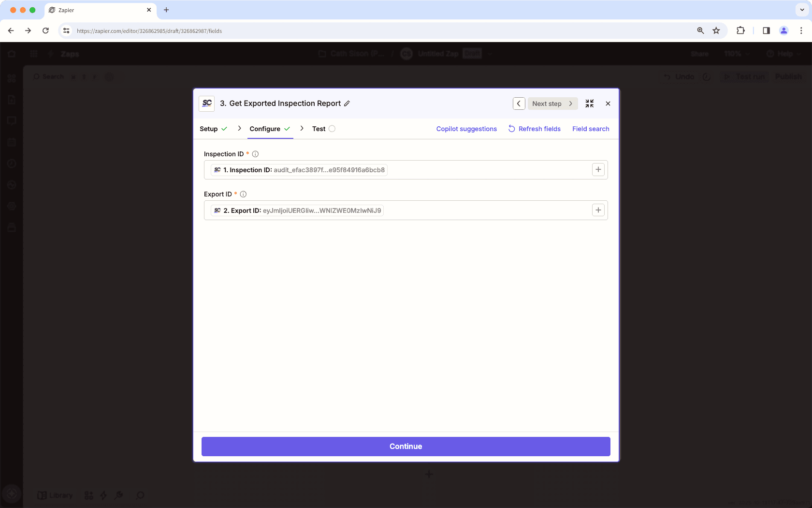Go back using the previous step chevron

pos(519,103)
